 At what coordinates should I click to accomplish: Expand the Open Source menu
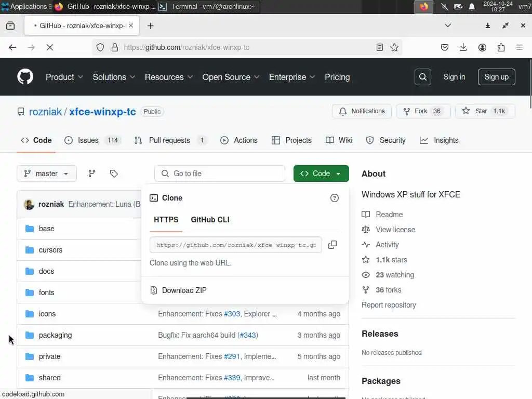point(231,77)
